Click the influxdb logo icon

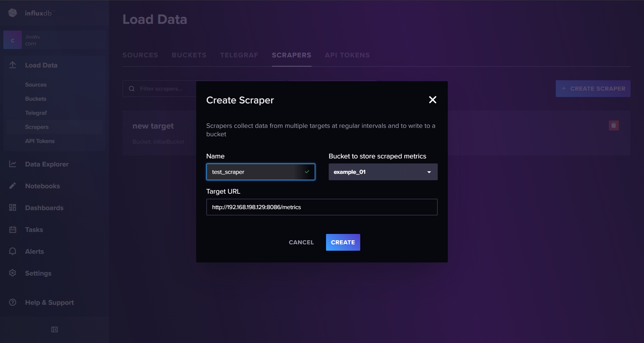[x=13, y=13]
